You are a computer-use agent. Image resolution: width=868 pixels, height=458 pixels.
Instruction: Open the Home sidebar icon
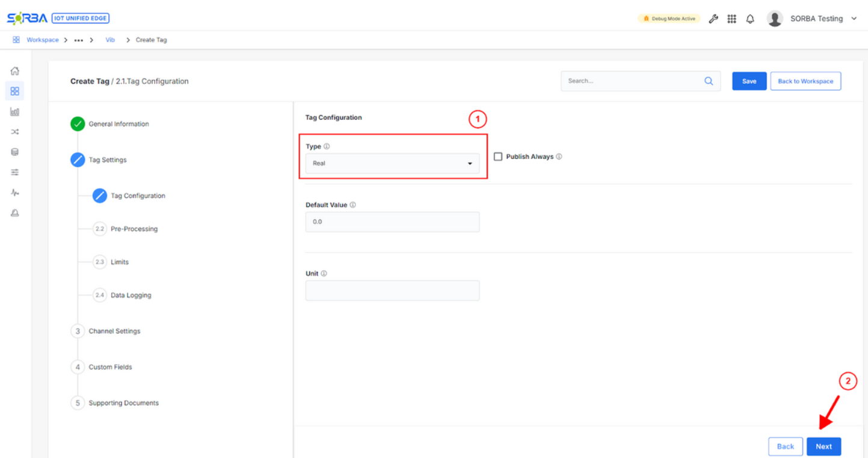point(15,70)
